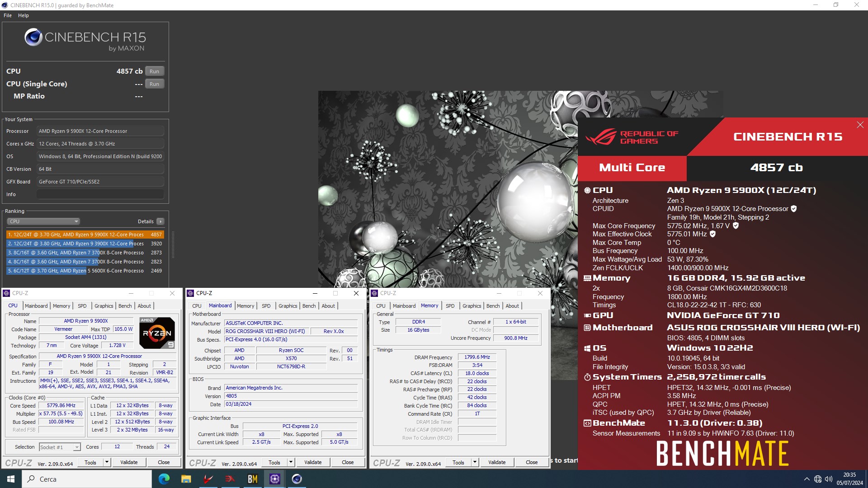The width and height of the screenshot is (868, 488).
Task: Click the Core Speed value 5779.86 MHz
Action: (x=61, y=406)
